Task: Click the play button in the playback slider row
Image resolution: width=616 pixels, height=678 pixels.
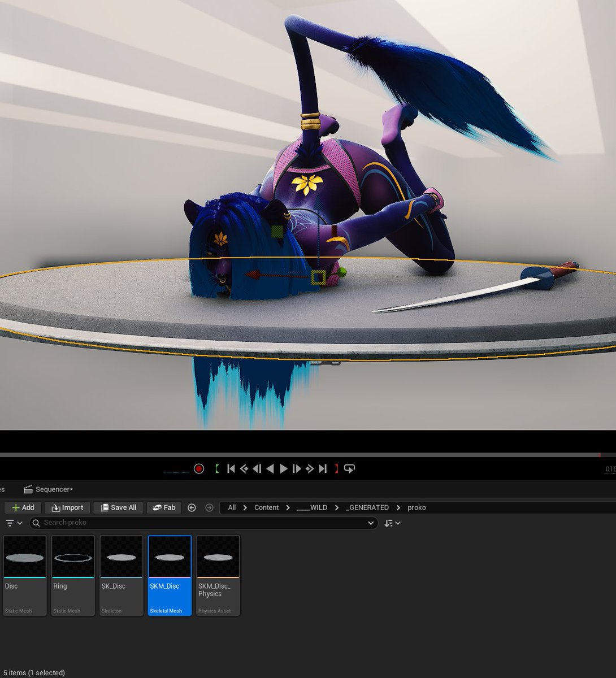Action: 283,468
